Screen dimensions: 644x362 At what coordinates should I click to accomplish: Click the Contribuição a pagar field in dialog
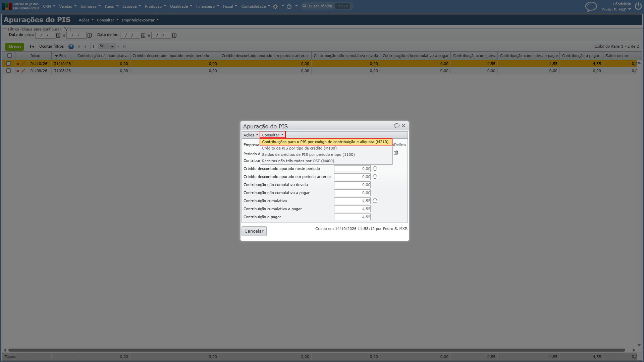[x=352, y=217]
